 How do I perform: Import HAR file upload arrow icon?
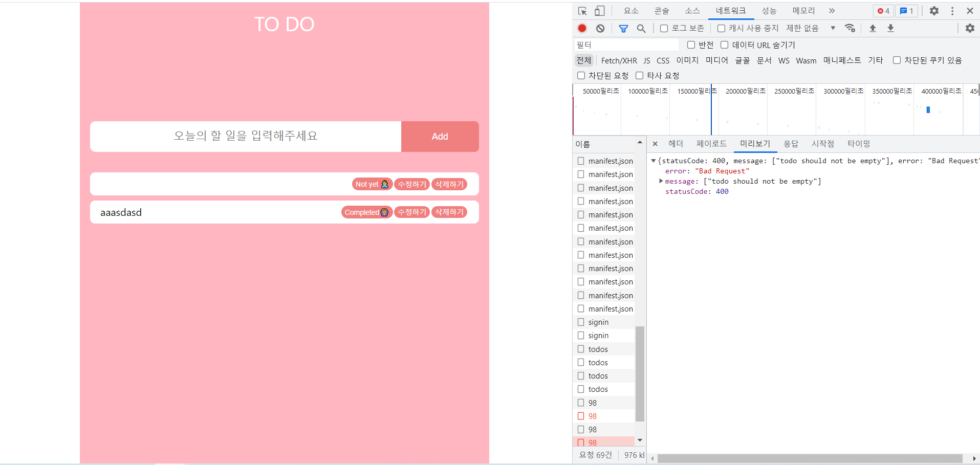[x=873, y=28]
